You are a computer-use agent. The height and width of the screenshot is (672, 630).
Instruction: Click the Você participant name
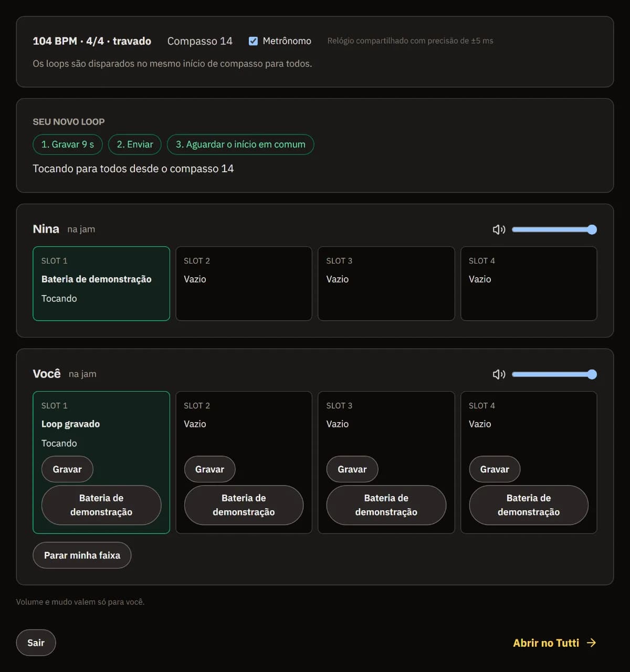(47, 374)
